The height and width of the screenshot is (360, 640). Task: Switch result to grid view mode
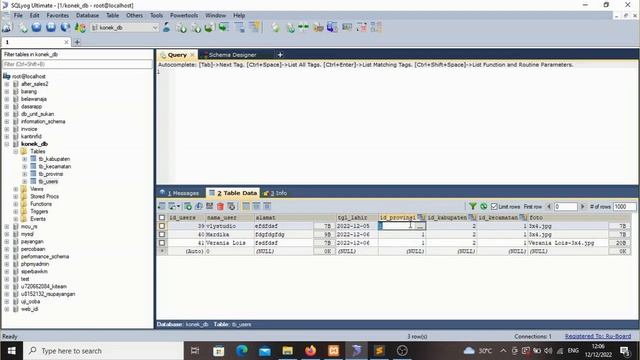click(x=246, y=206)
